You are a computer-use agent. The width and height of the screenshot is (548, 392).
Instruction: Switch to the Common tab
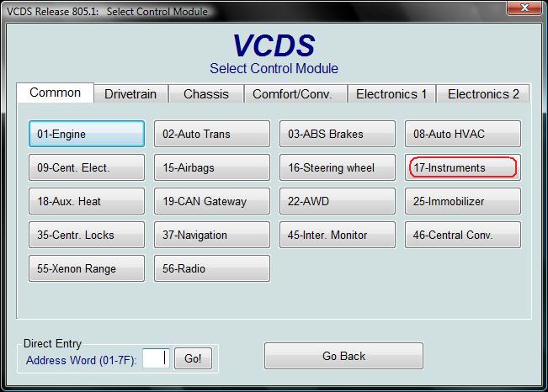coord(56,93)
